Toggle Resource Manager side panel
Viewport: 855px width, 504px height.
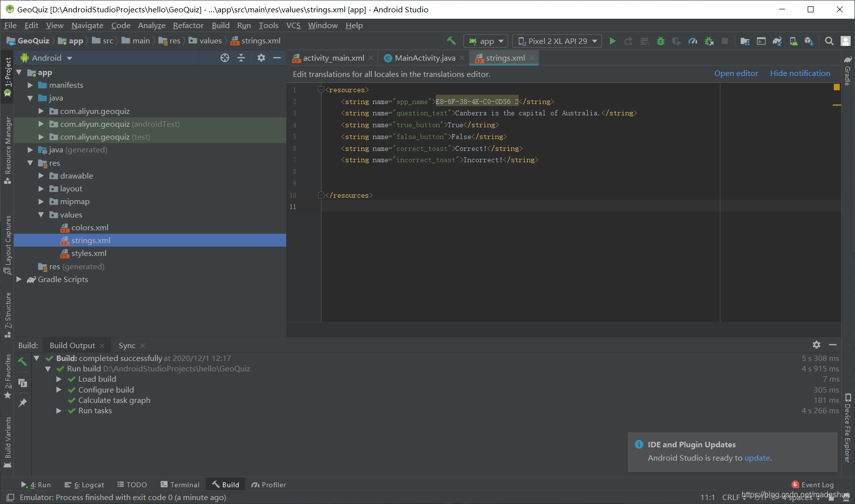click(7, 150)
